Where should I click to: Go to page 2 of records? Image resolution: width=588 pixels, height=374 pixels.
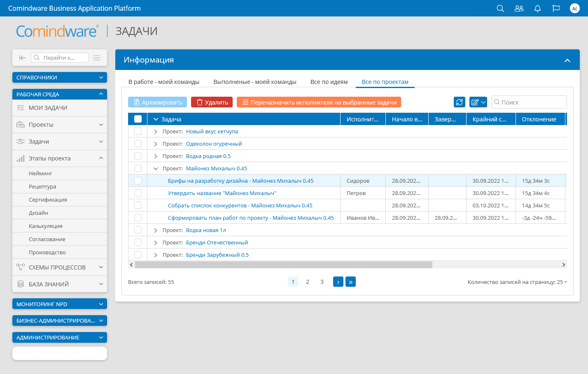pos(308,282)
